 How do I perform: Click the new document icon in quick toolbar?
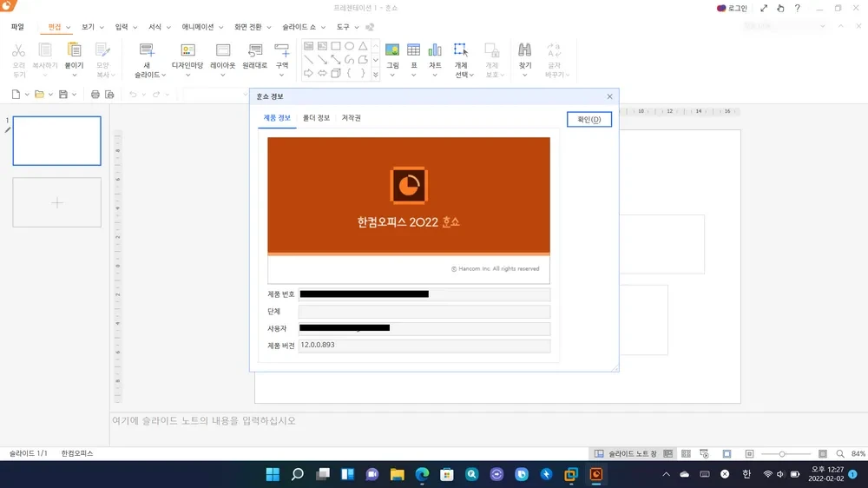click(x=16, y=94)
